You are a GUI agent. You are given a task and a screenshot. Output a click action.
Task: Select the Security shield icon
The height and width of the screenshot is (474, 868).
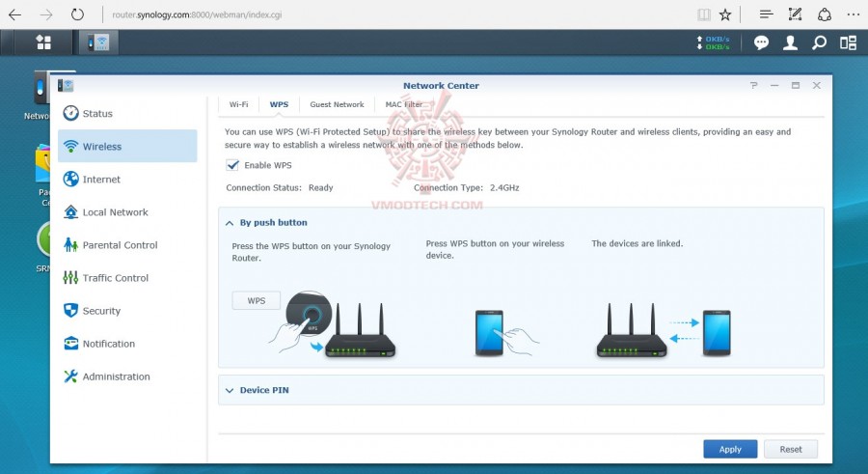70,311
